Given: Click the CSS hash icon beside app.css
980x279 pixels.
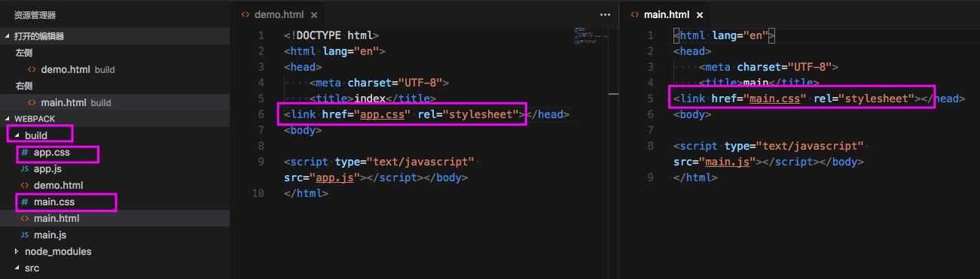Looking at the screenshot, I should coord(25,153).
